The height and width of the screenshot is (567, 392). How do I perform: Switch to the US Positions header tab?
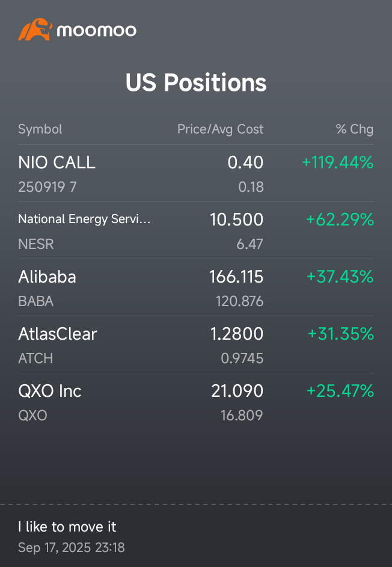click(195, 83)
